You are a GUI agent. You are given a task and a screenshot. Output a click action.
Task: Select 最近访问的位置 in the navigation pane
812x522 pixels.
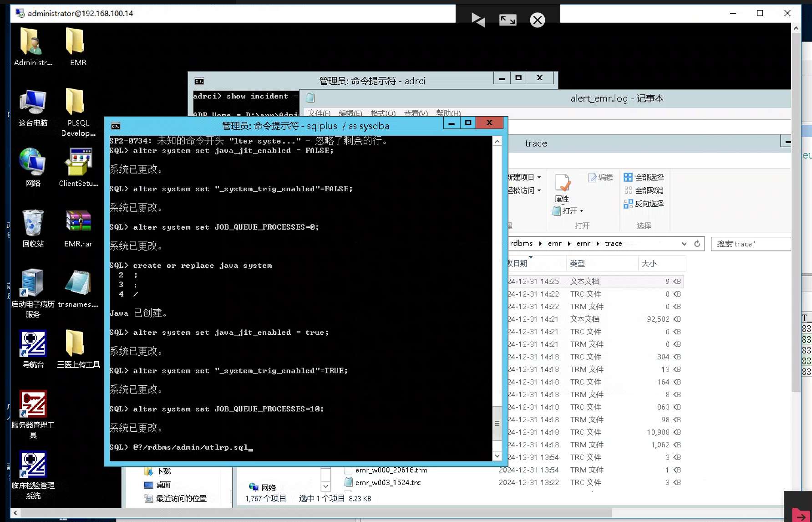pyautogui.click(x=176, y=498)
